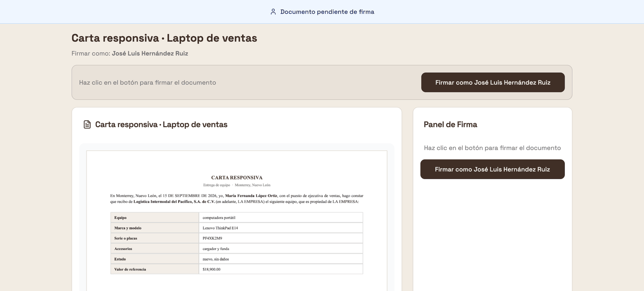This screenshot has width=644, height=291.
Task: Click the 'Serie o placas' label cell
Action: coord(155,238)
